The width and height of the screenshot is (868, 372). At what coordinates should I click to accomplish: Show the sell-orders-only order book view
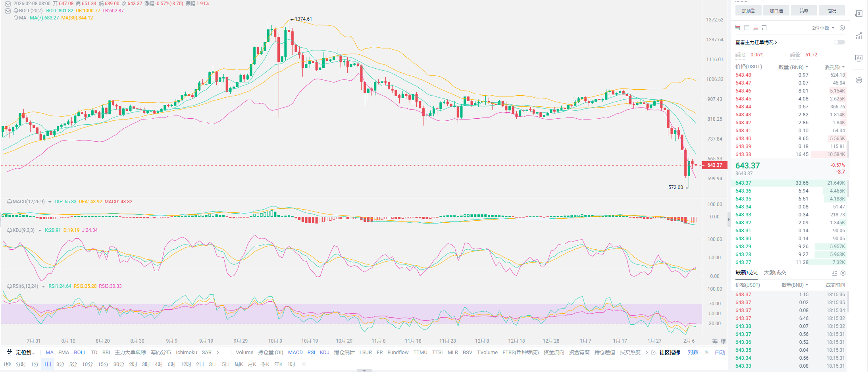point(755,28)
